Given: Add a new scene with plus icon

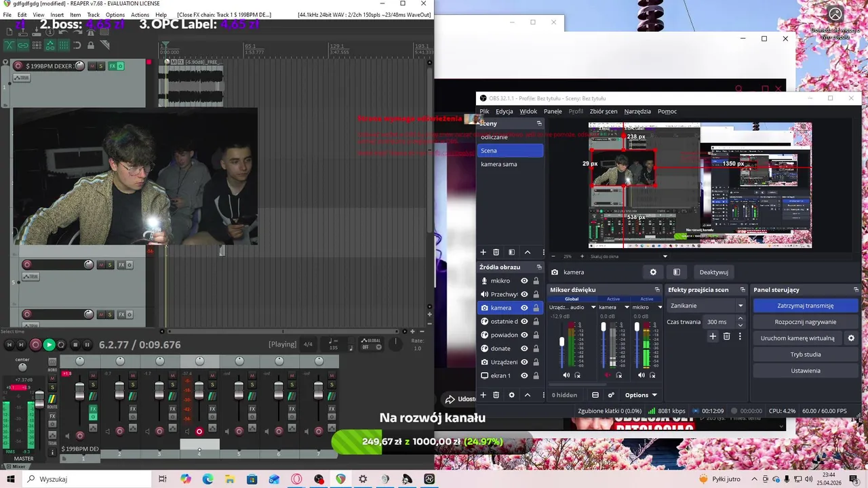Looking at the screenshot, I should 483,252.
